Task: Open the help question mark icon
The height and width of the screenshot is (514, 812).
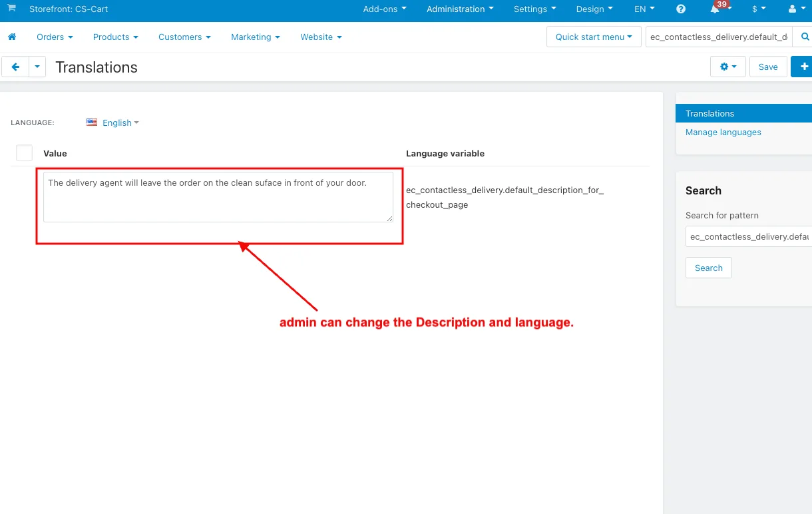Action: 681,9
